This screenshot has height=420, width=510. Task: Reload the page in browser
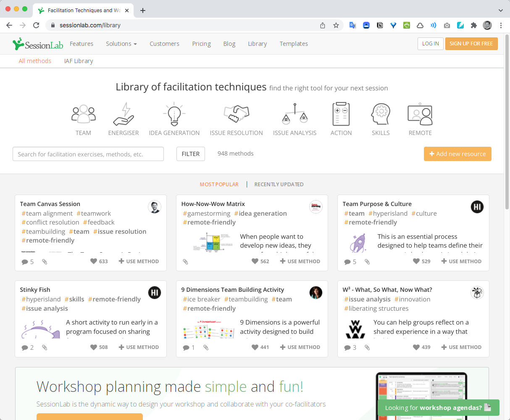click(x=36, y=25)
